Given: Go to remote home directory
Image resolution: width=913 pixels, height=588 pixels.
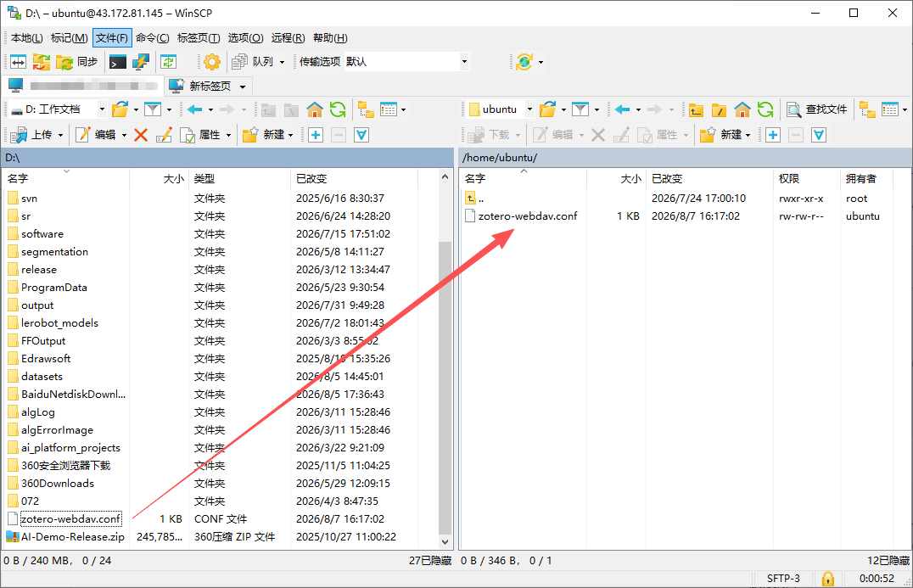Looking at the screenshot, I should tap(742, 109).
